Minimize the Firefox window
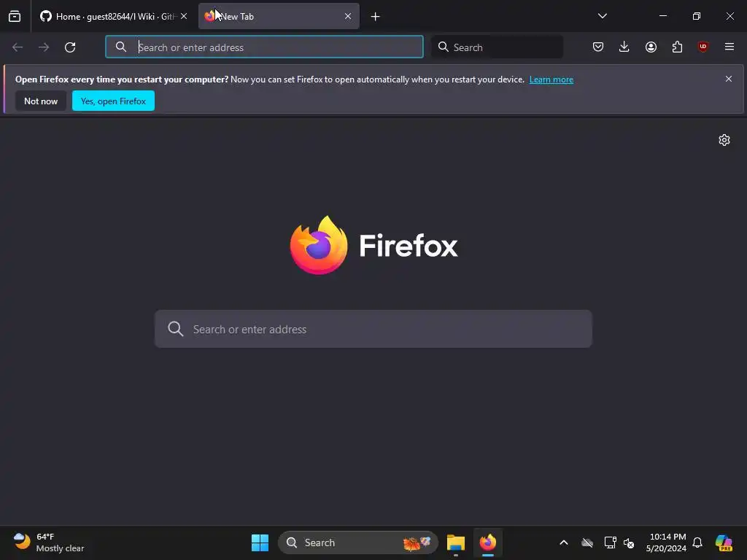The image size is (747, 560). pos(662,16)
